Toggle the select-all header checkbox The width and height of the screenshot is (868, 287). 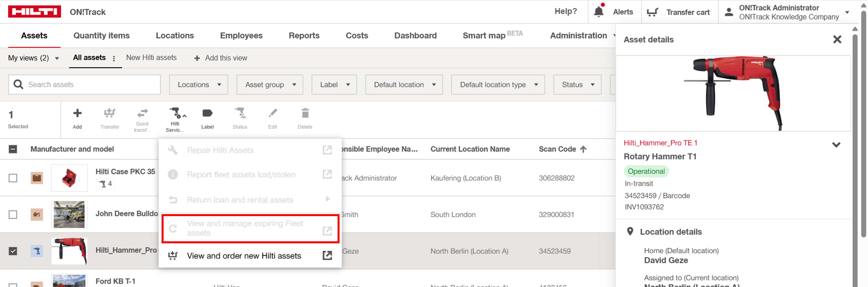pos(13,149)
